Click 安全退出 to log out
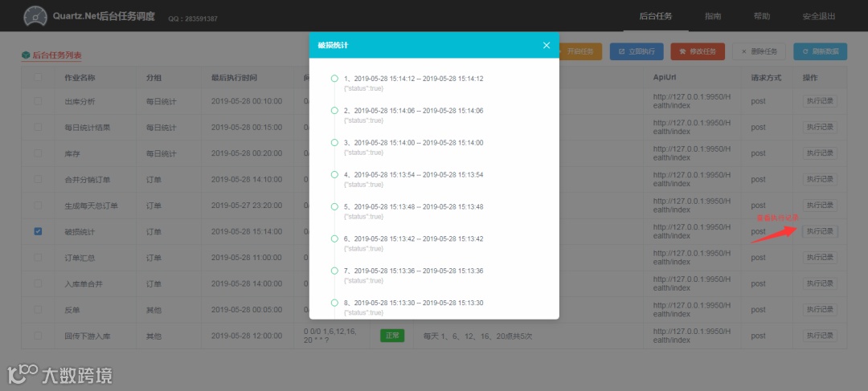 [819, 16]
